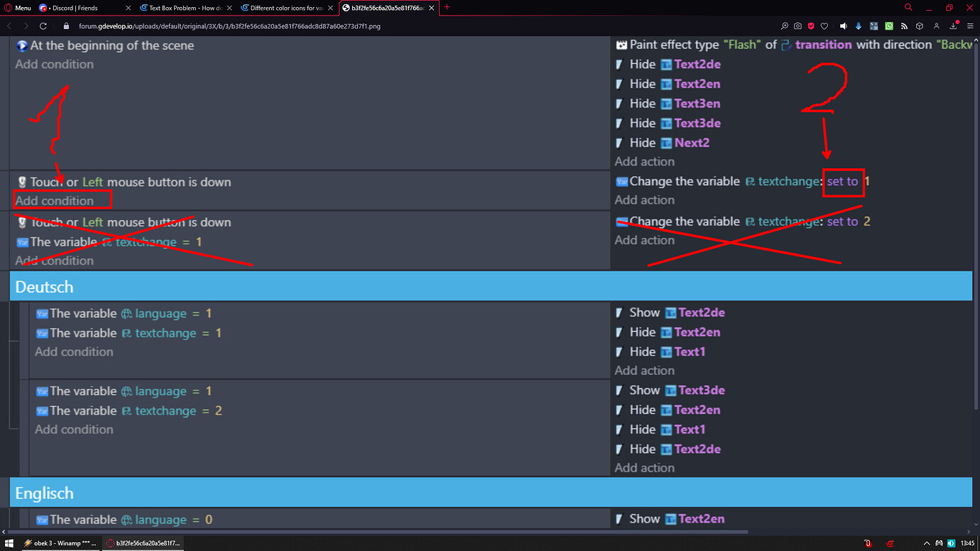
Task: Show hidden system tray icons
Action: [x=925, y=543]
